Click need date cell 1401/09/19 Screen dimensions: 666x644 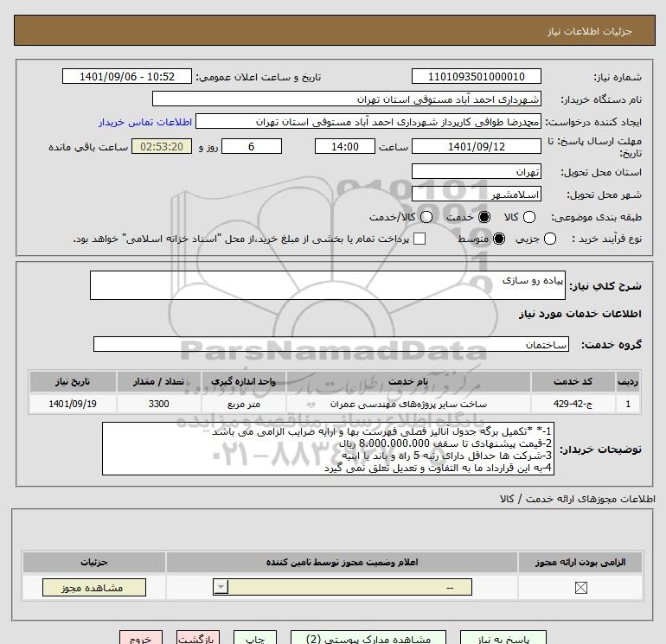(73, 404)
